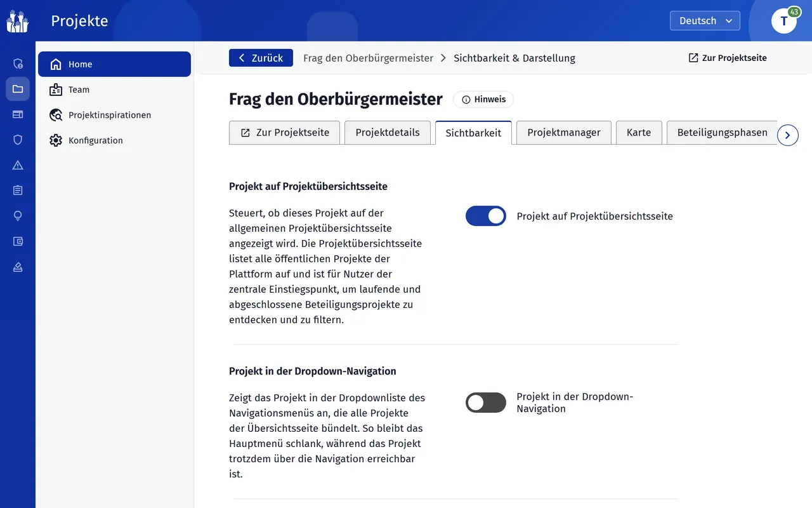Switch to the Projektdetails tab
This screenshot has width=812, height=508.
388,133
